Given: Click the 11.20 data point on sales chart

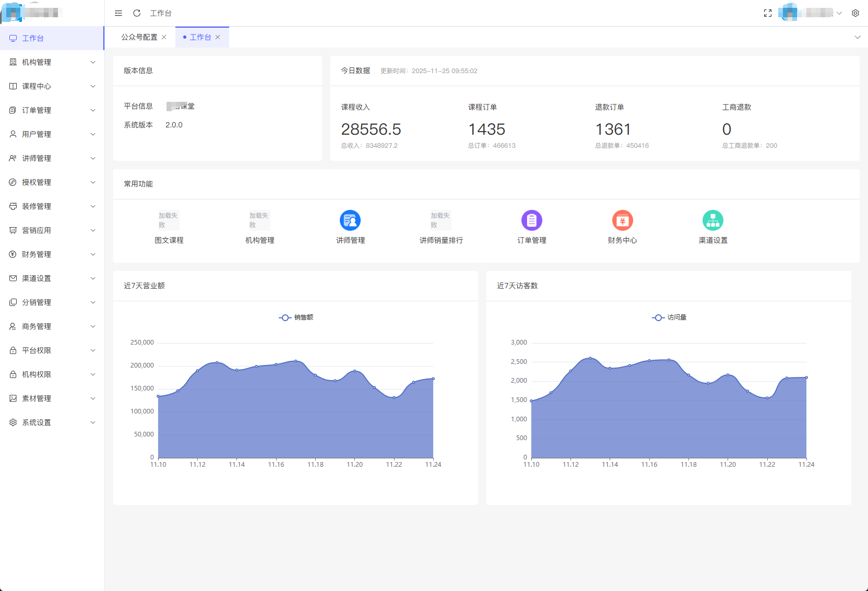Looking at the screenshot, I should 355,371.
